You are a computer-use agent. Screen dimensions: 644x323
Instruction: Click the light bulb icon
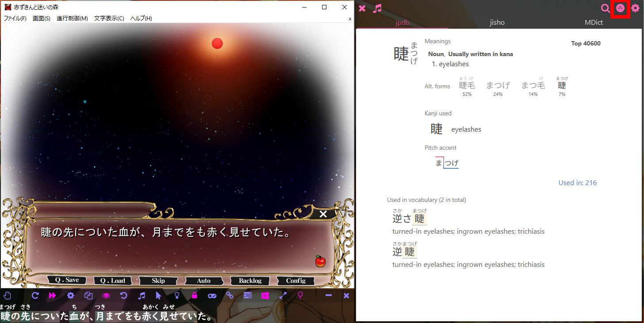coord(176,296)
